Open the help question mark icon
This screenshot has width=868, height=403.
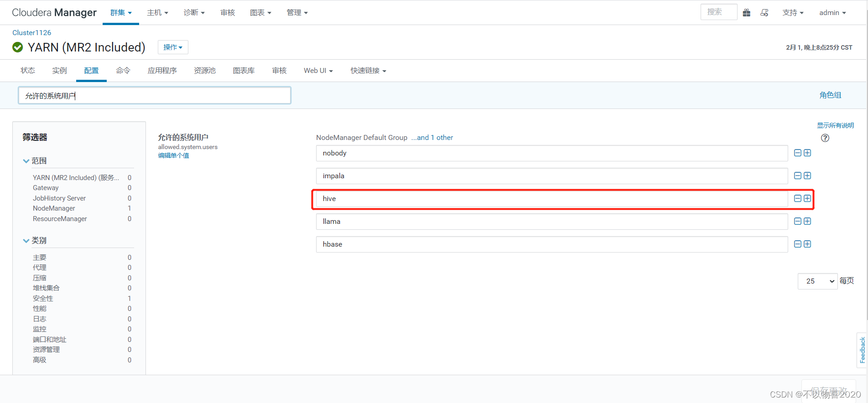(x=825, y=138)
